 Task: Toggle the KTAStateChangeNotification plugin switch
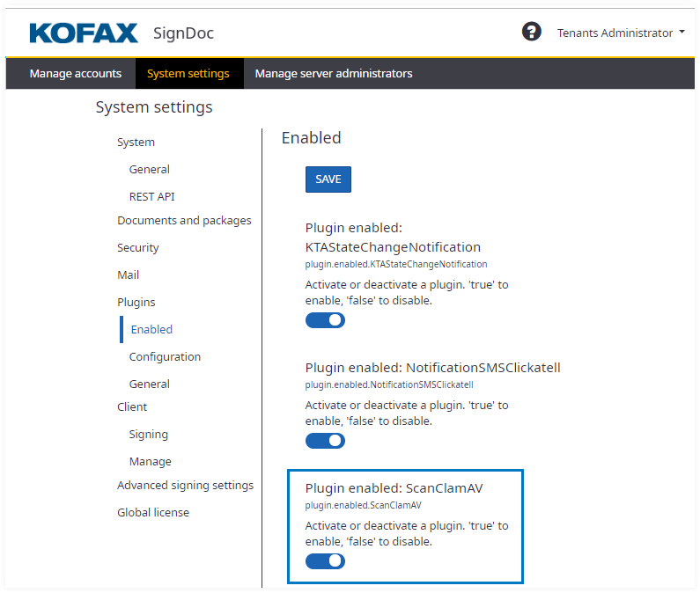click(325, 320)
